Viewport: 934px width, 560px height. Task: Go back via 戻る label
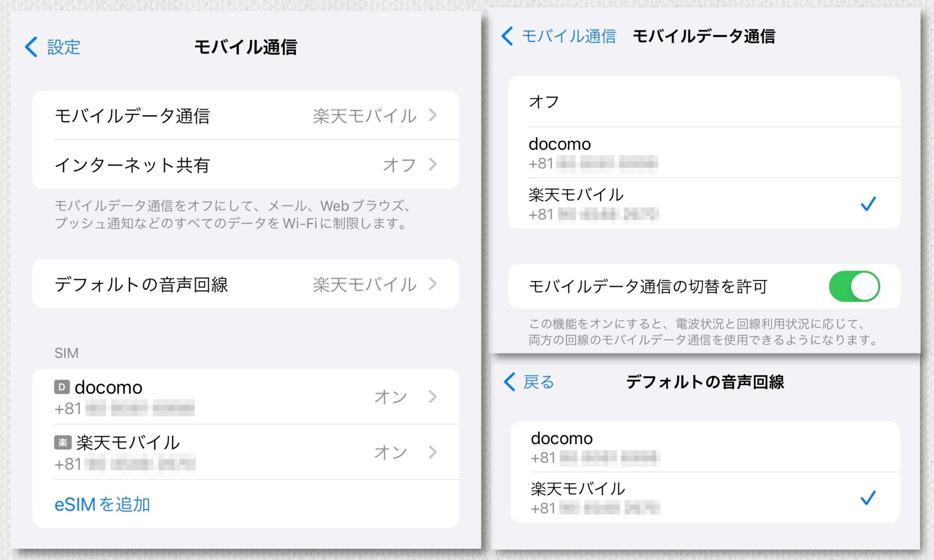538,382
